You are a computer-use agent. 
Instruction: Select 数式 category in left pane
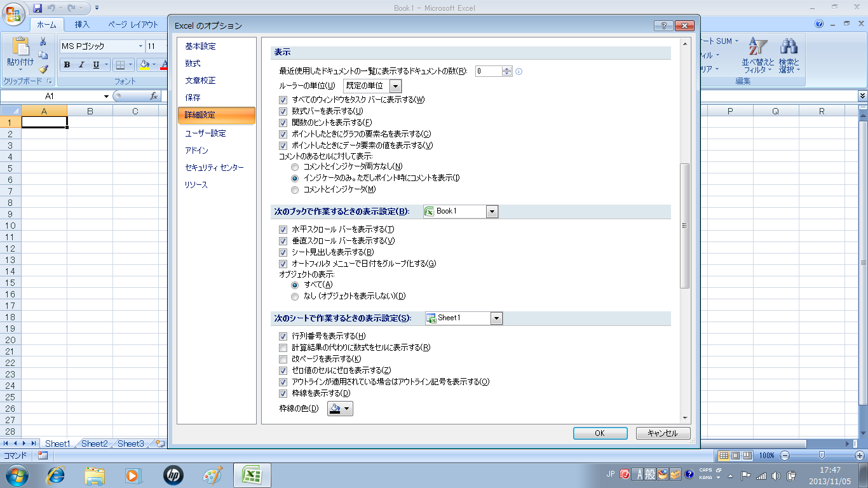pos(193,64)
